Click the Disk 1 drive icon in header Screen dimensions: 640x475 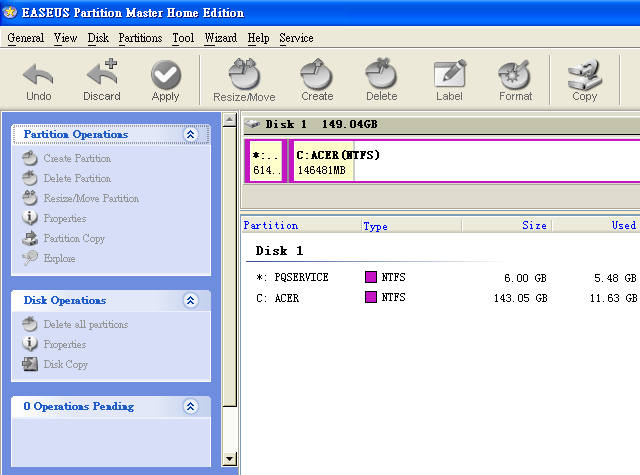click(x=253, y=124)
